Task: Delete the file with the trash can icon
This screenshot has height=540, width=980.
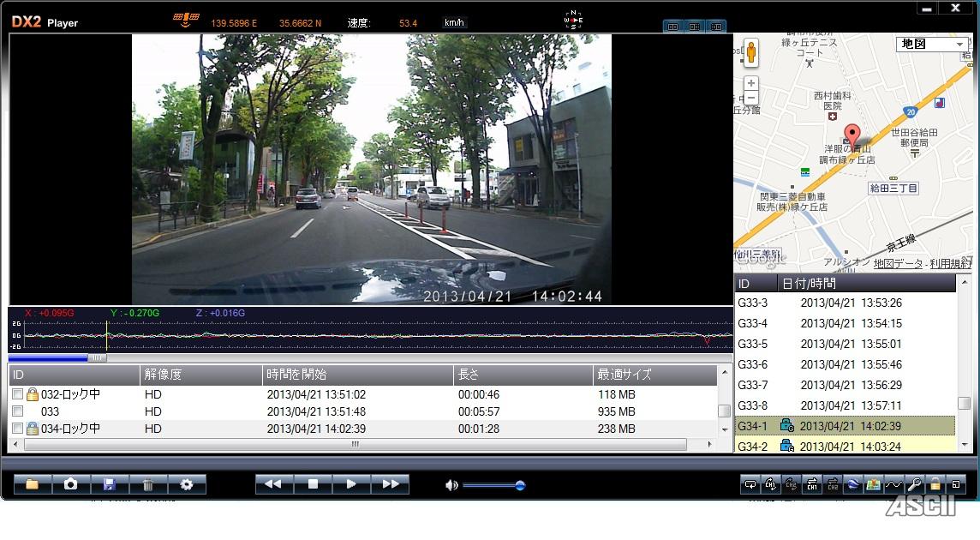Action: click(148, 484)
